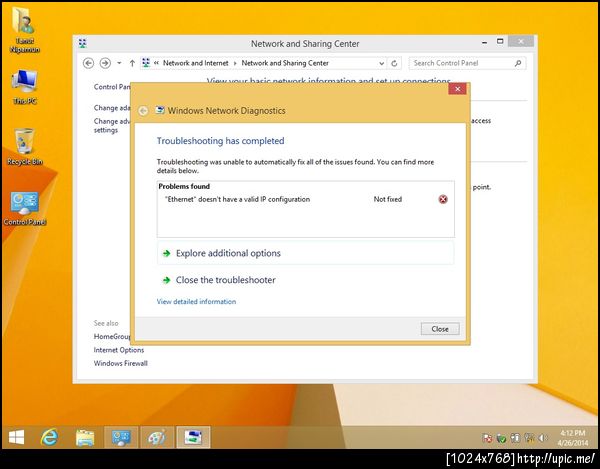Click the Search Control Panel field
Screen dimensions: 600x469
[x=467, y=63]
